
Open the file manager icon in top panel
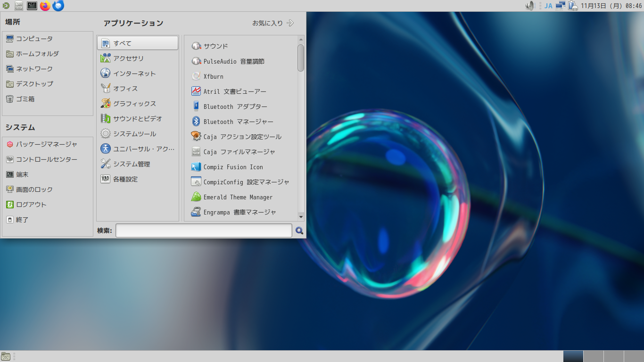pyautogui.click(x=19, y=6)
